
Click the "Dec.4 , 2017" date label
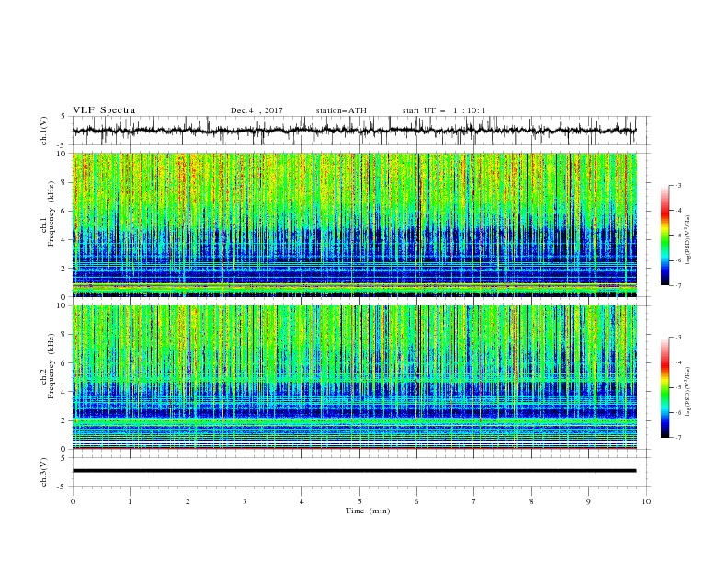256,110
